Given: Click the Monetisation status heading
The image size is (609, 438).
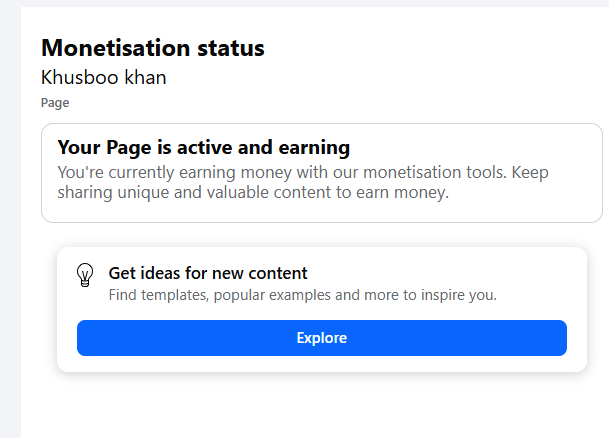Looking at the screenshot, I should pyautogui.click(x=153, y=47).
